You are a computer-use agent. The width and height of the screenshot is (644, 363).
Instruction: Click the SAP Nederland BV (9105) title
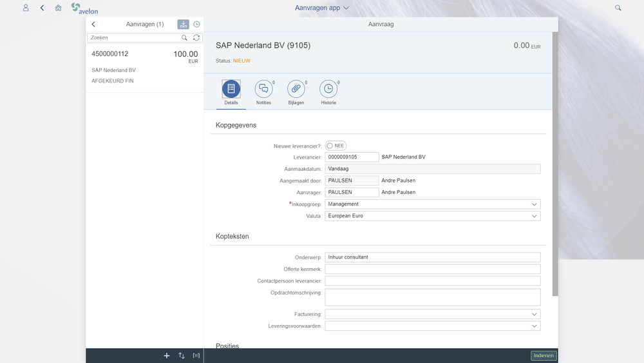pyautogui.click(x=263, y=45)
